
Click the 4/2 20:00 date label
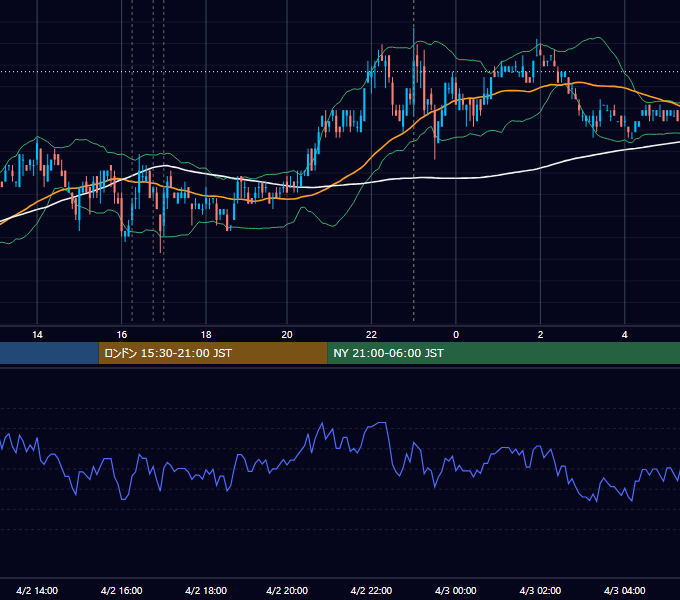pyautogui.click(x=287, y=590)
